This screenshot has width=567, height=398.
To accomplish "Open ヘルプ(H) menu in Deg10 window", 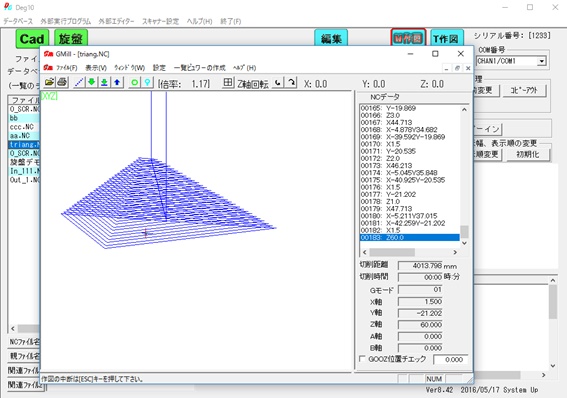I will 199,21.
